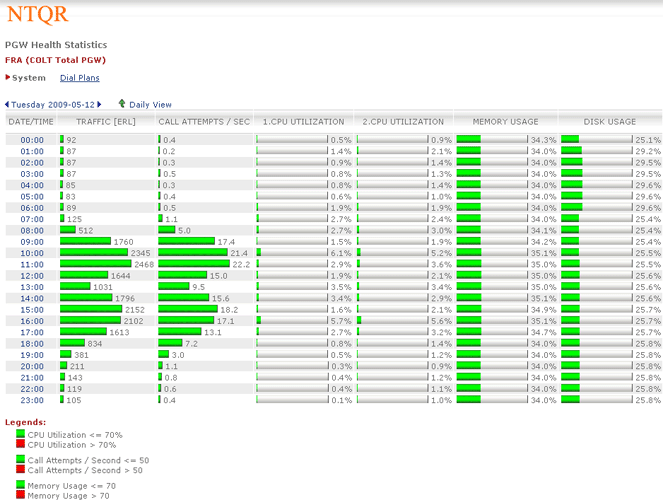Open the Dial Plans tab
The image size is (663, 500).
point(79,78)
